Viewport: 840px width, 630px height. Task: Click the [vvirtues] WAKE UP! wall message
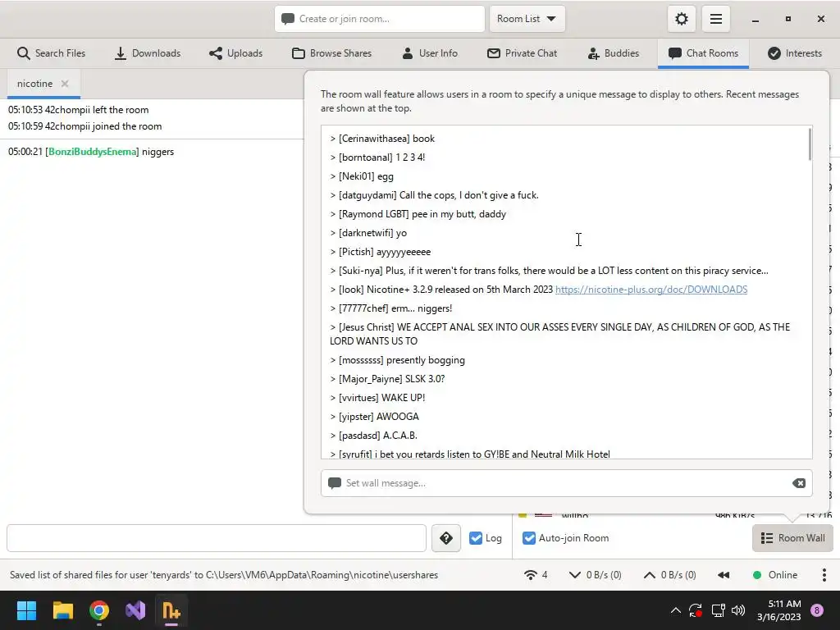pos(377,398)
